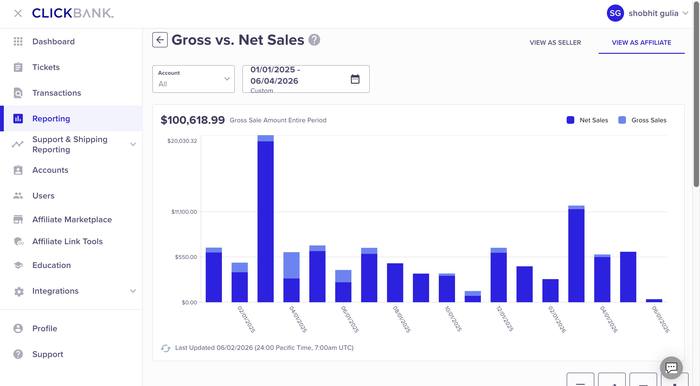Click the tallest bar in the chart
Screen dimensions: 700x386
(x=266, y=219)
